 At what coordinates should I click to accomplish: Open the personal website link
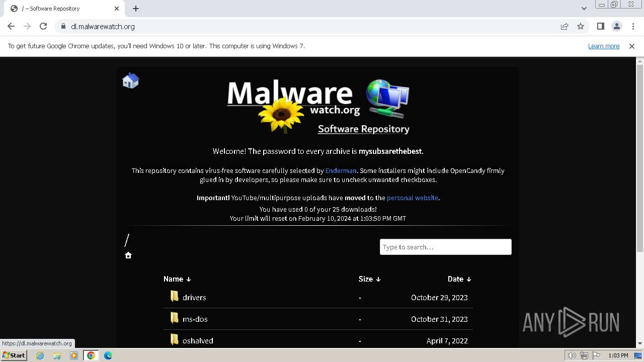pos(413,198)
